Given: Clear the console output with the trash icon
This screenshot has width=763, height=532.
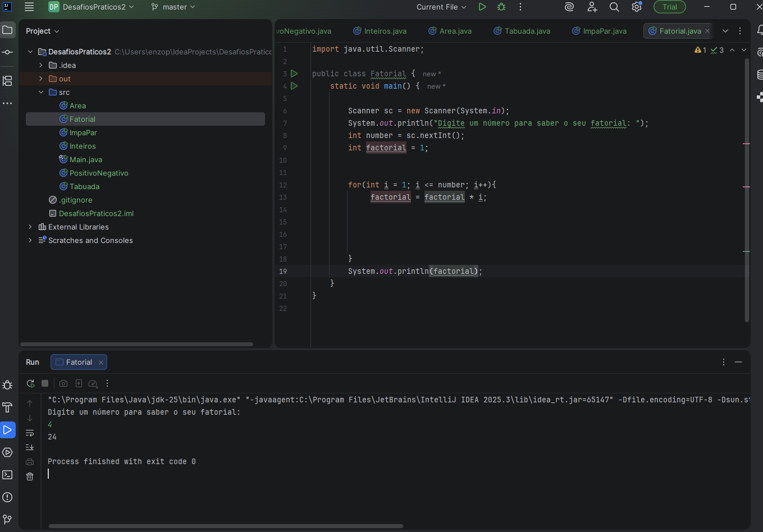Looking at the screenshot, I should tap(30, 476).
